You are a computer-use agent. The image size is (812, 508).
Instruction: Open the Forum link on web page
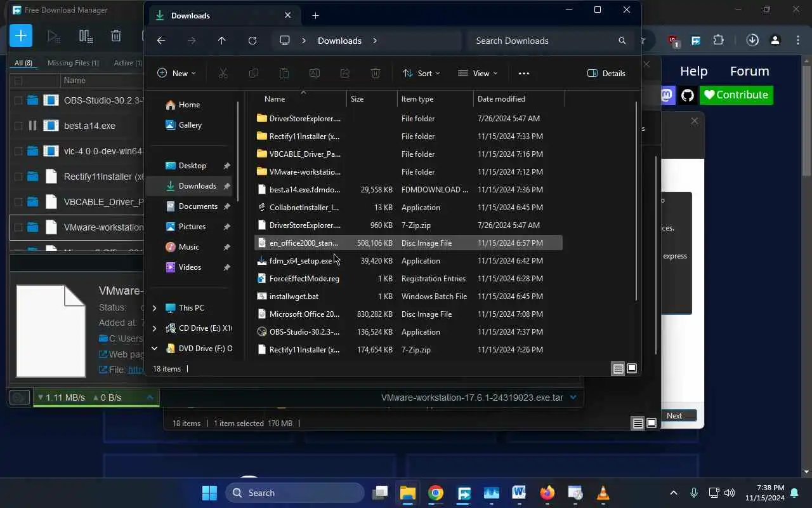pyautogui.click(x=750, y=71)
